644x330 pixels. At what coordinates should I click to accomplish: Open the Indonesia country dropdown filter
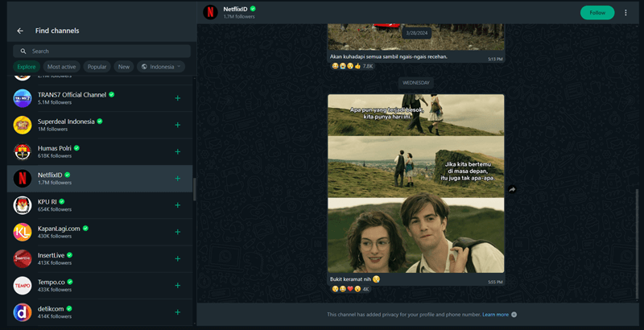160,67
